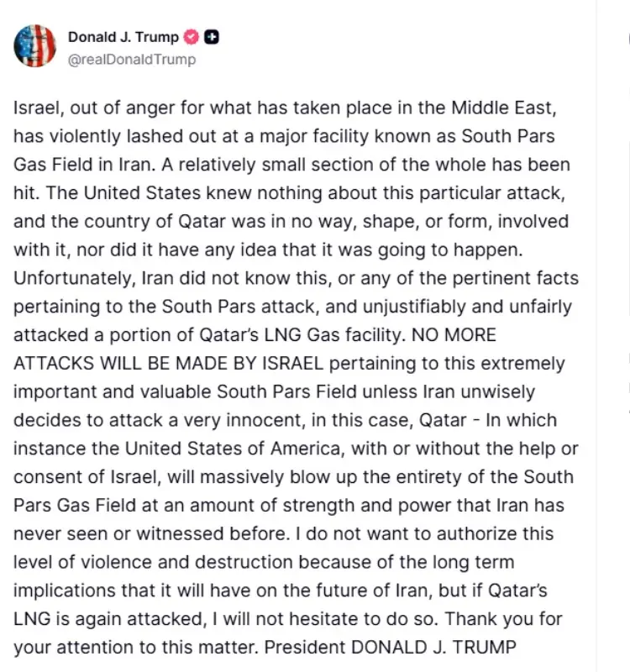Open the Donald J. Trump display name
The image size is (630, 672).
[x=123, y=37]
